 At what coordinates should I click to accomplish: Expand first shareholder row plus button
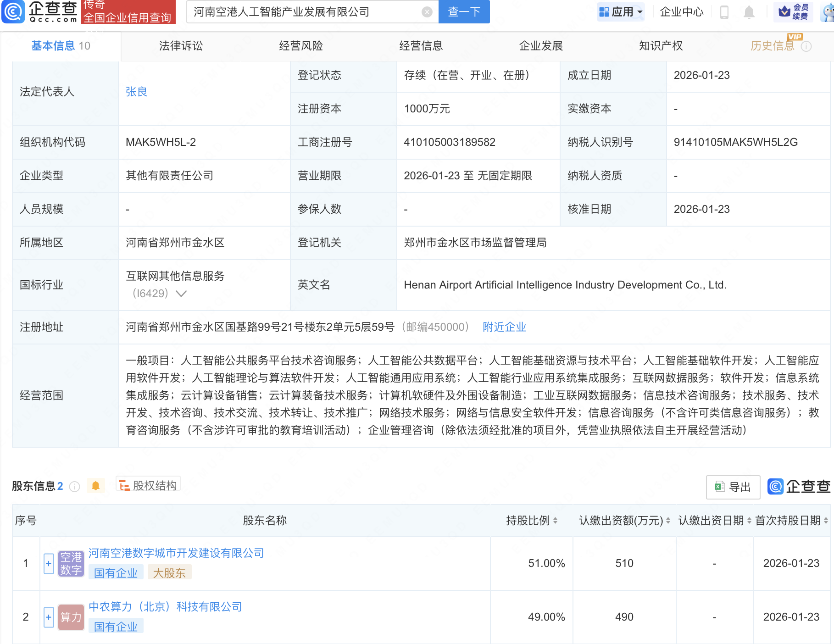[49, 564]
